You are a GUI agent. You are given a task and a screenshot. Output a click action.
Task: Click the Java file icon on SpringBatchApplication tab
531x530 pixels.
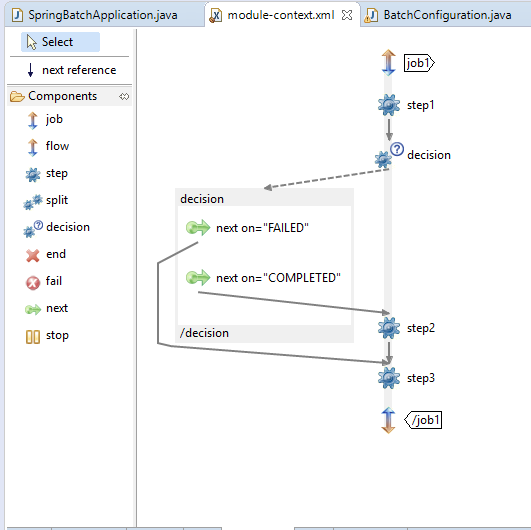pos(17,15)
